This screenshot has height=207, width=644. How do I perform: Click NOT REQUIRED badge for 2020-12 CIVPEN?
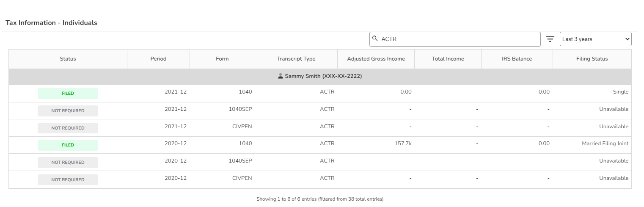pyautogui.click(x=68, y=180)
